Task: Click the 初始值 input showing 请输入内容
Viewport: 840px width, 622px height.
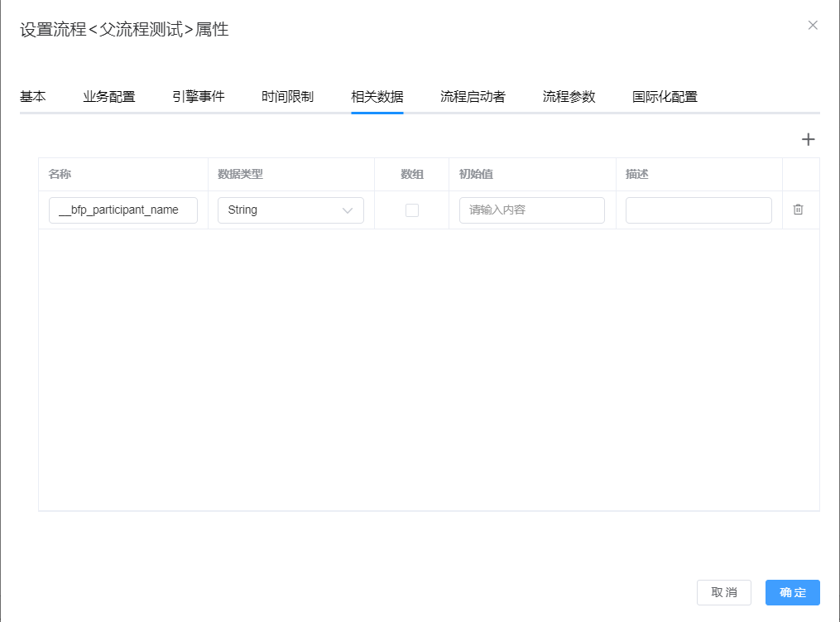Action: pyautogui.click(x=530, y=210)
